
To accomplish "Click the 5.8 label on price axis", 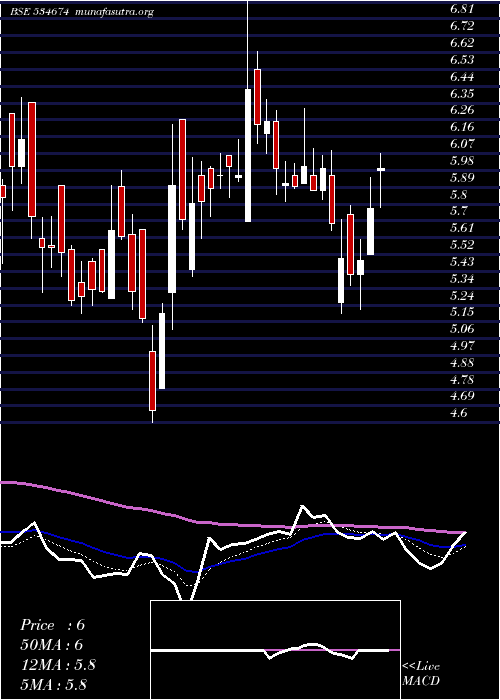I will (x=458, y=195).
